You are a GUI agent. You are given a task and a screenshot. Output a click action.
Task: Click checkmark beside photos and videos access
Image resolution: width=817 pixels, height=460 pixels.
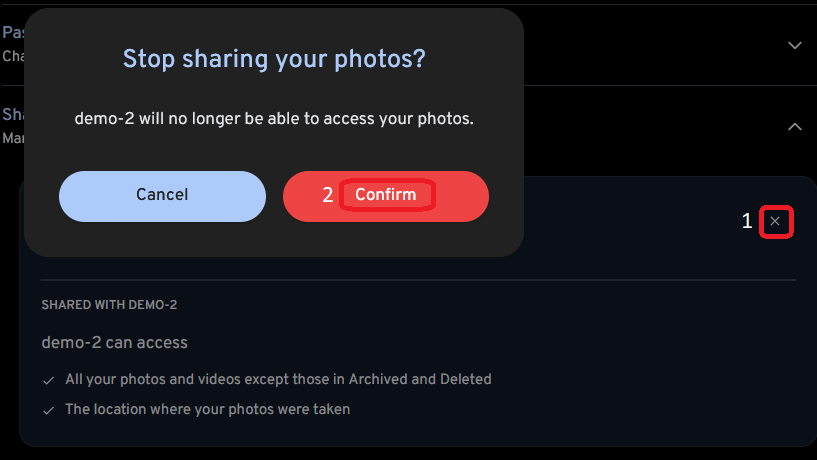48,380
